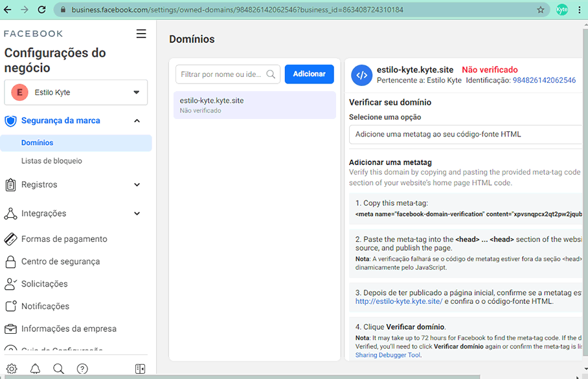Click the browser forward arrow

tap(25, 10)
